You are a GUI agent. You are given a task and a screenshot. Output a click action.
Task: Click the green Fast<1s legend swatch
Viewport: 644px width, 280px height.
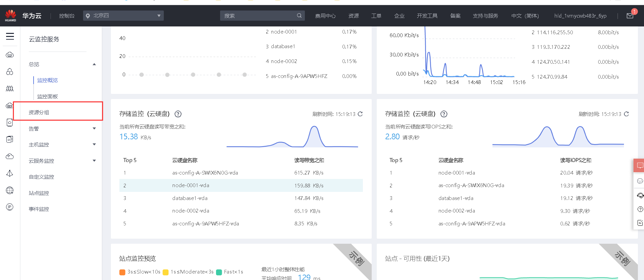tap(219, 272)
